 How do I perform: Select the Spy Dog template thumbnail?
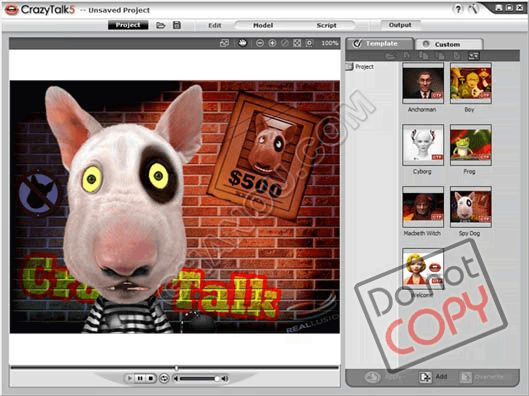click(x=471, y=207)
